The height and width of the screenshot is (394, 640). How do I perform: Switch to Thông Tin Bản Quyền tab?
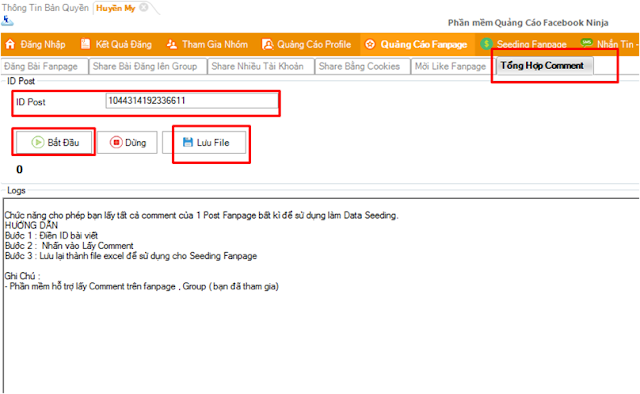45,8
